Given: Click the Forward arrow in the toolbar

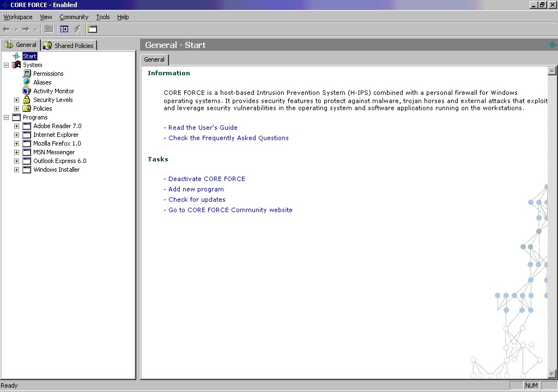Looking at the screenshot, I should click(x=26, y=29).
